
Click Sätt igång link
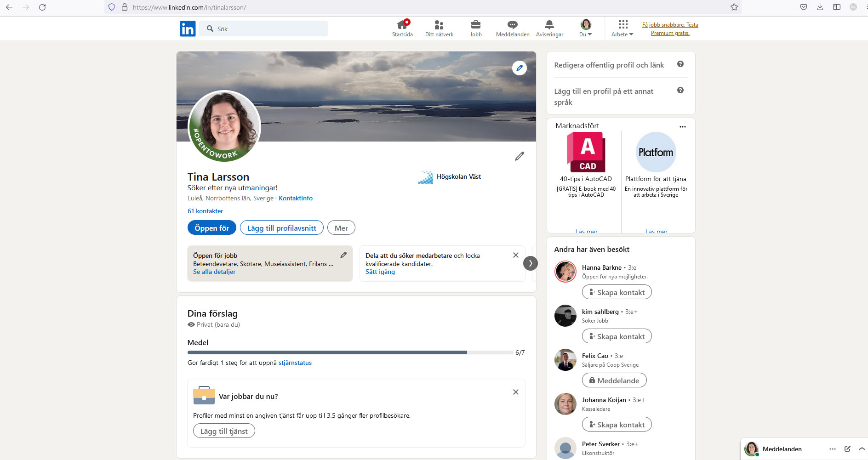click(380, 272)
